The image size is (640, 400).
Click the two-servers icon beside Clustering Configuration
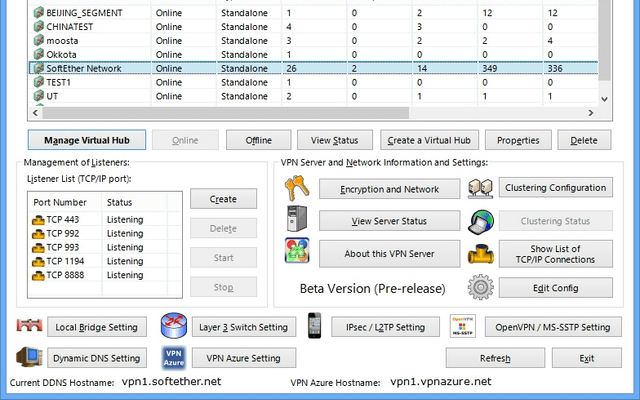pyautogui.click(x=480, y=188)
